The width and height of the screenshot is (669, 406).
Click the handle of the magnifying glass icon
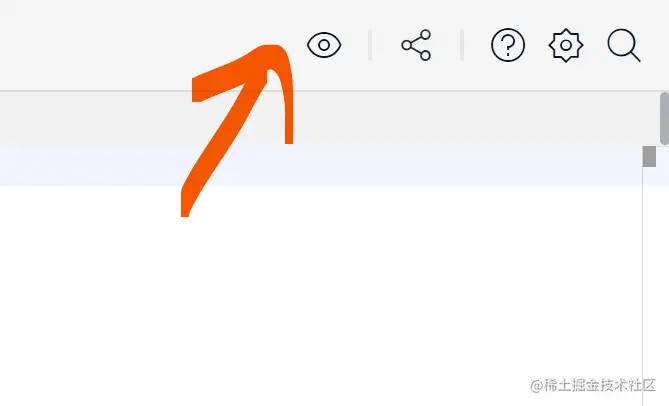(635, 57)
